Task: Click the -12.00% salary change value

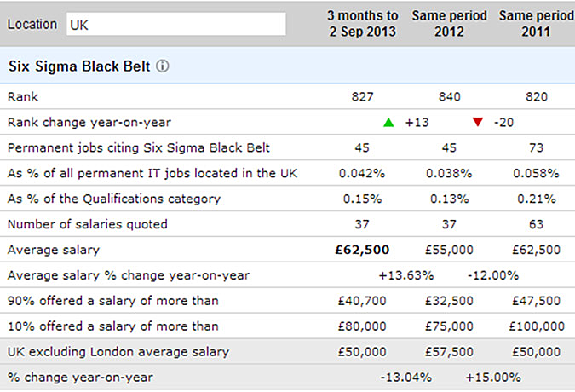Action: (x=493, y=275)
